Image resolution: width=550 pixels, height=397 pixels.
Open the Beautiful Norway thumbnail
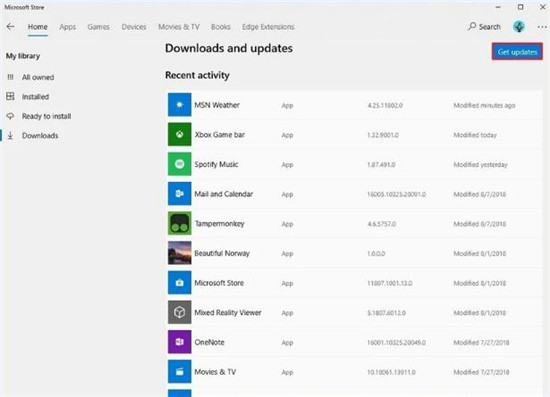click(x=180, y=253)
